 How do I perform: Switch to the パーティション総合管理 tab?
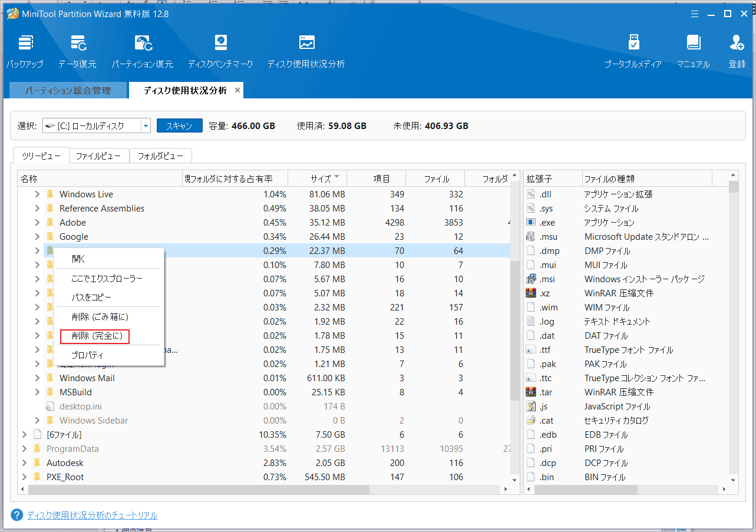coord(68,91)
